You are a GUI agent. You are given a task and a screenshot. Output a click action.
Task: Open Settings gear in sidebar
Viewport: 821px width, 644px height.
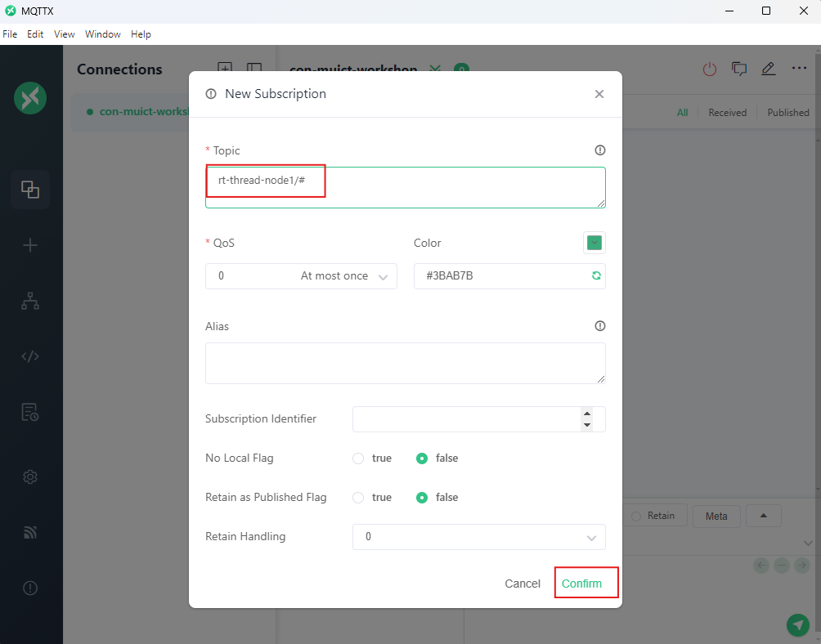(30, 476)
